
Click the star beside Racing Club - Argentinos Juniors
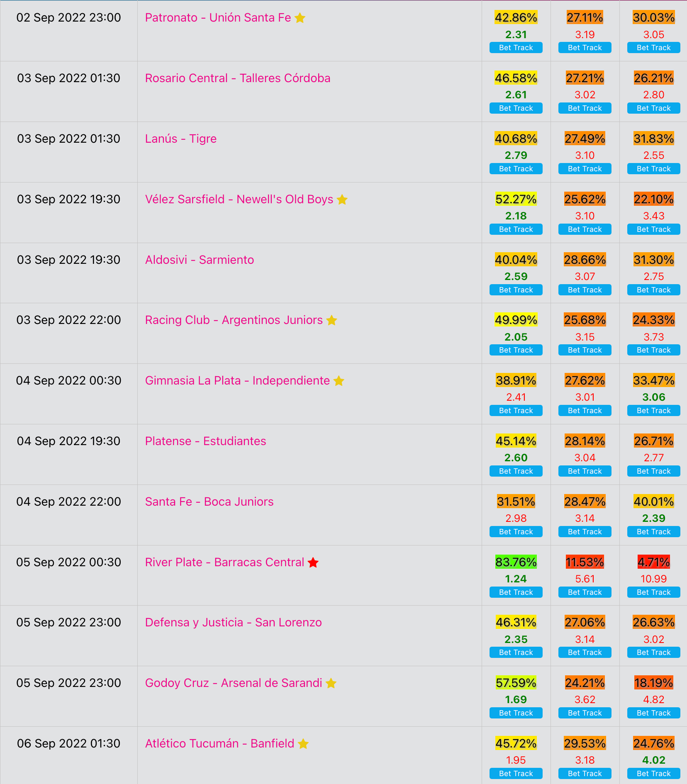click(x=332, y=320)
